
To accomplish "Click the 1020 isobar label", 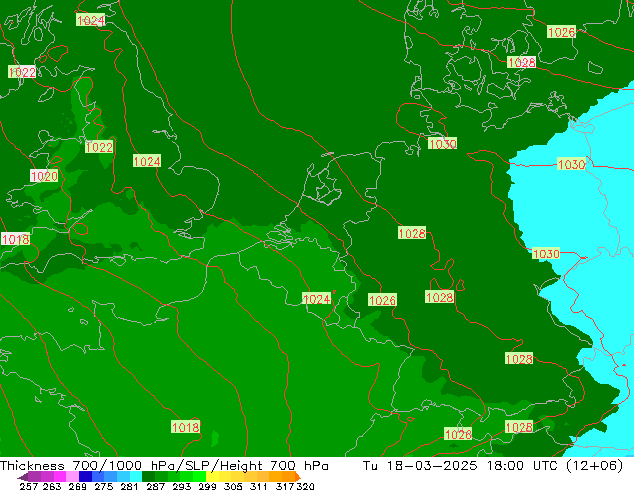I will click(44, 176).
